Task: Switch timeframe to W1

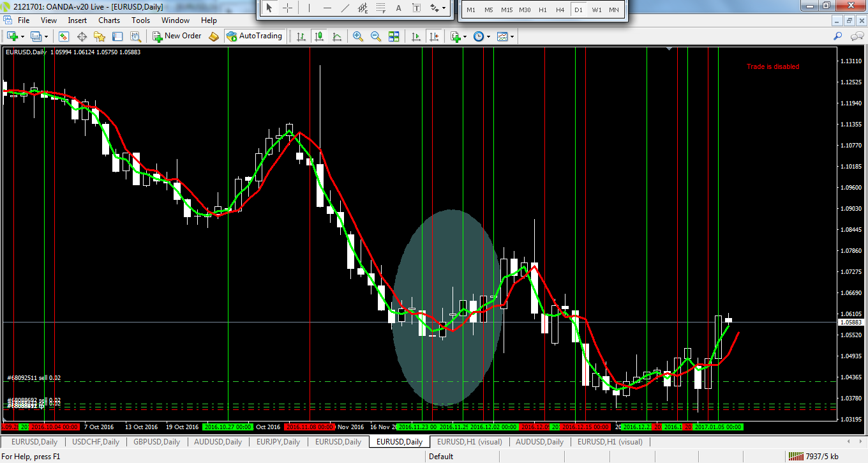Action: pyautogui.click(x=596, y=10)
